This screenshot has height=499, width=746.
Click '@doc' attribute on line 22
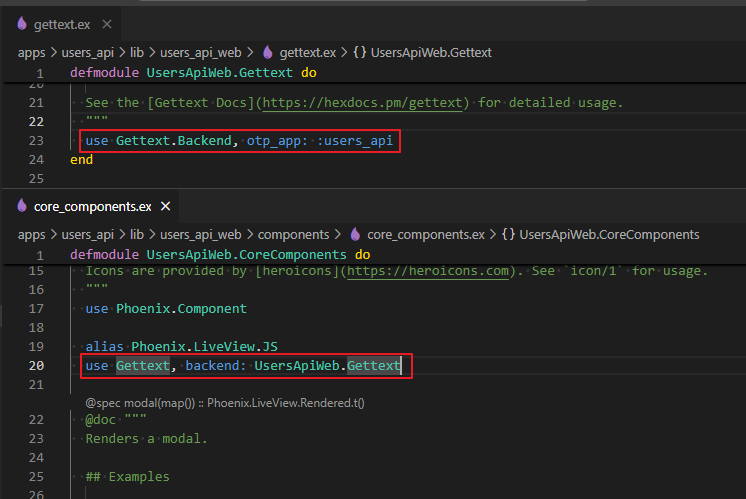click(x=100, y=420)
